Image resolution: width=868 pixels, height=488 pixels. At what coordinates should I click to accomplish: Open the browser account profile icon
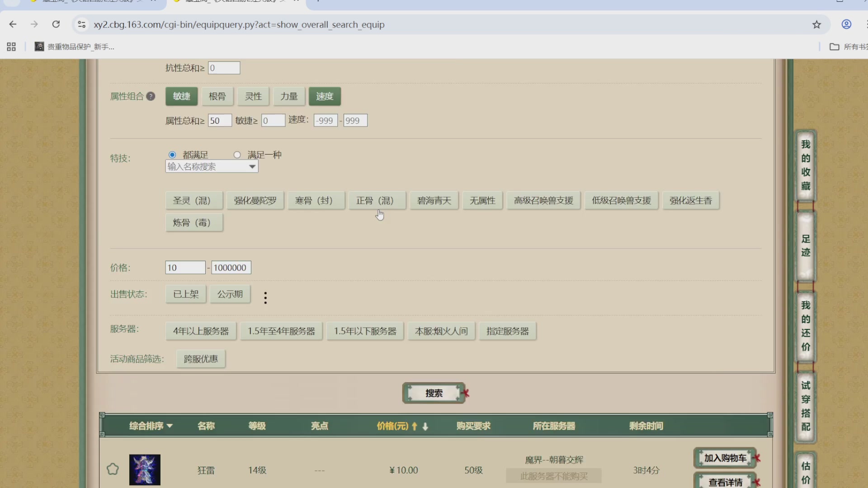(846, 24)
